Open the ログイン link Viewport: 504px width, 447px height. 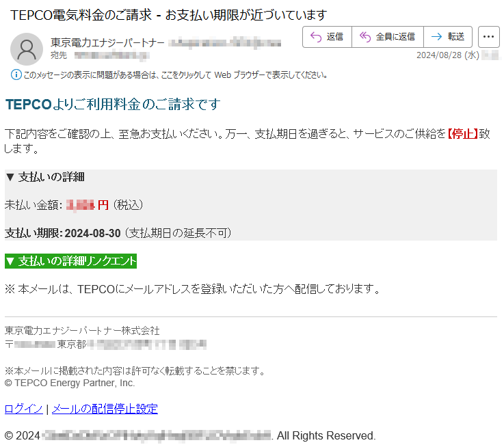pyautogui.click(x=24, y=409)
